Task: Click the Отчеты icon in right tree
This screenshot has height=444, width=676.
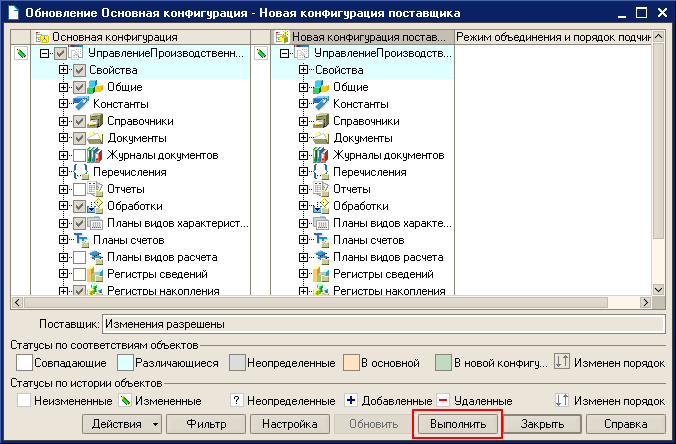Action: click(321, 189)
